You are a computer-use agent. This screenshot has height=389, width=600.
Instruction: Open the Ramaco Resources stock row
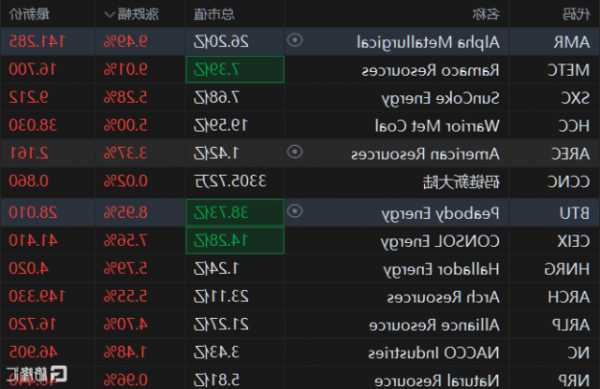coord(300,70)
